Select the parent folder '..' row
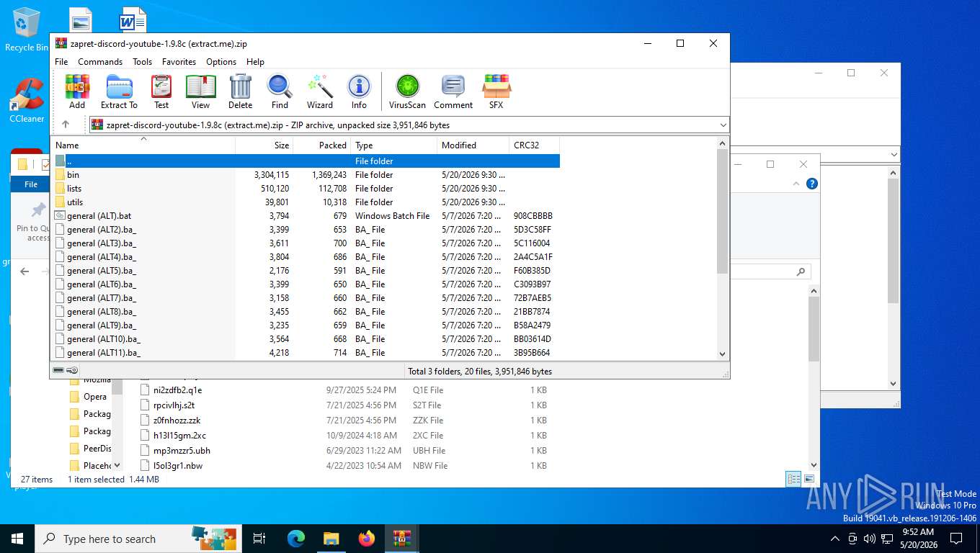The image size is (980, 553). pyautogui.click(x=305, y=161)
